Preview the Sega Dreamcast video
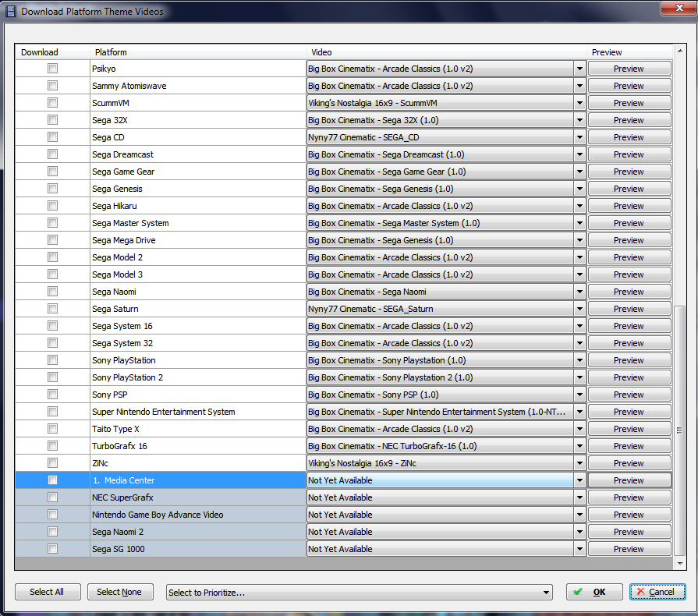Viewport: 698px width, 616px height. coord(629,154)
